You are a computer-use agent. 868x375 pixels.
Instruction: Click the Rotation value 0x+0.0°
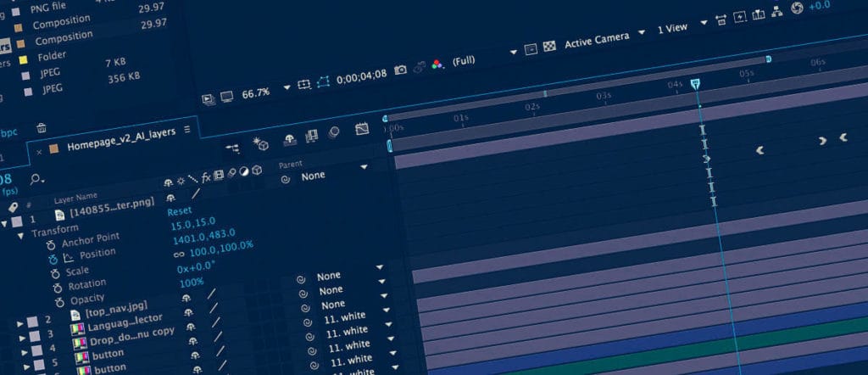[196, 266]
